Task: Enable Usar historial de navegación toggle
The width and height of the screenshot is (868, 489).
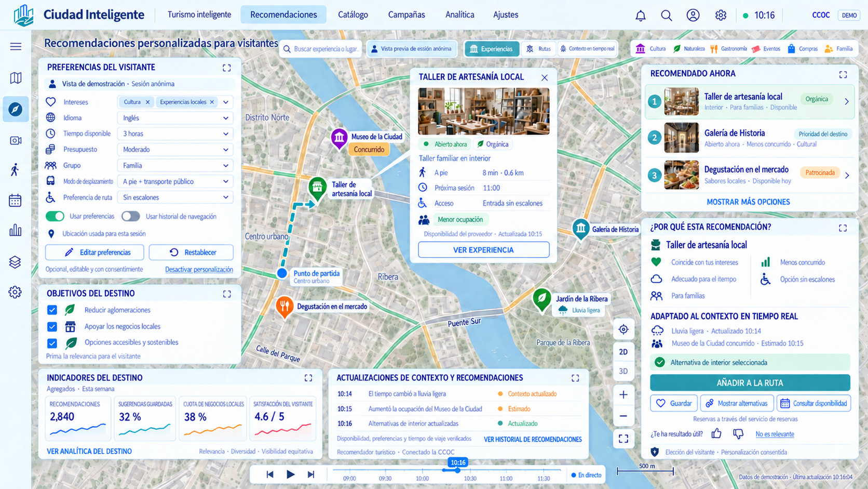Action: [x=131, y=216]
